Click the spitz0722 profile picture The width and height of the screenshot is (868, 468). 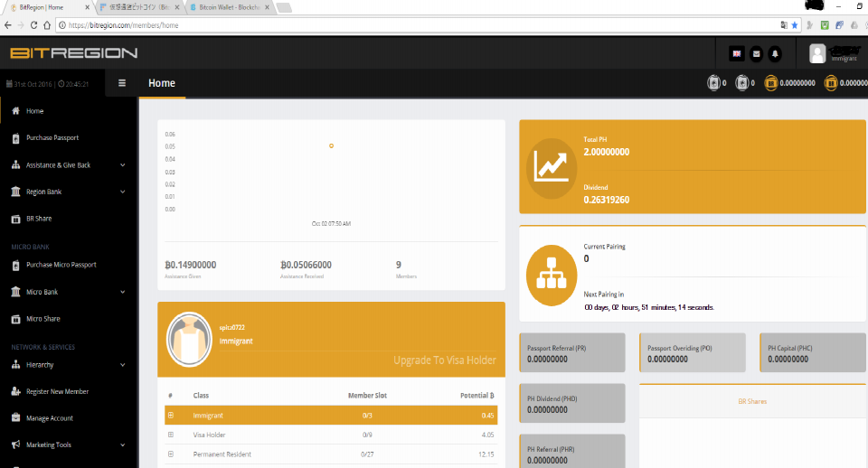(x=189, y=340)
